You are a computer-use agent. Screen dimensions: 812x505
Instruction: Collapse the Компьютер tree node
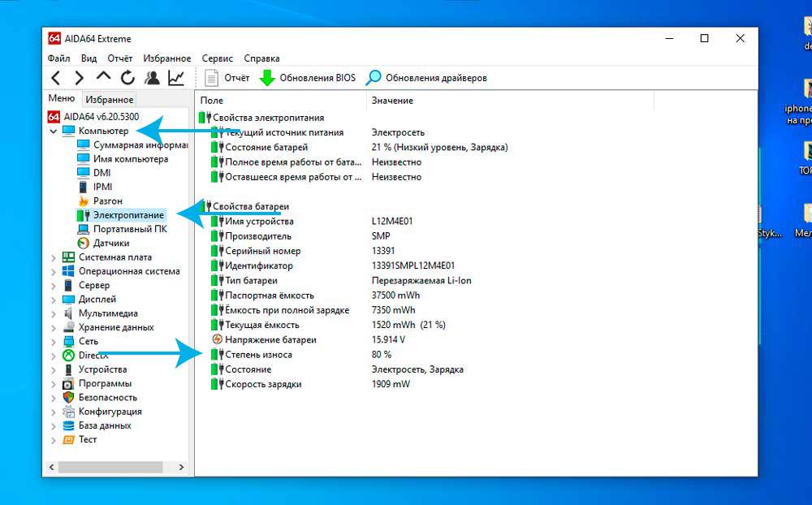(54, 131)
